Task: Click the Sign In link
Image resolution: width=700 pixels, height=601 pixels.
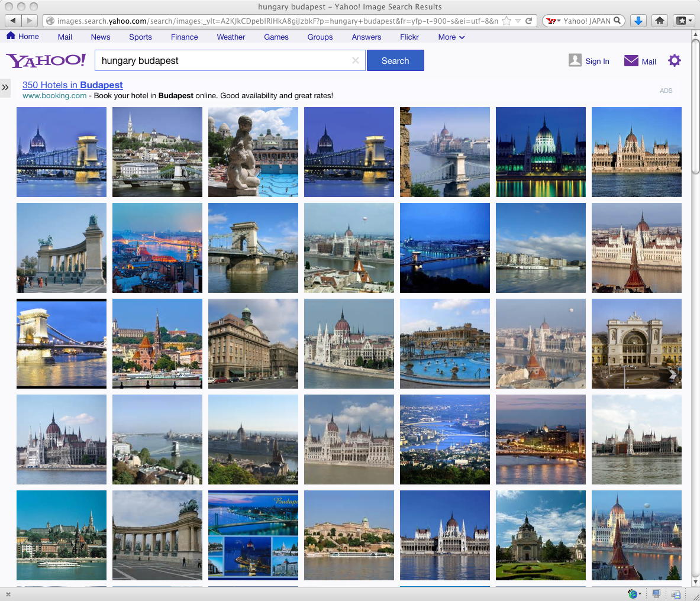Action: [x=597, y=62]
